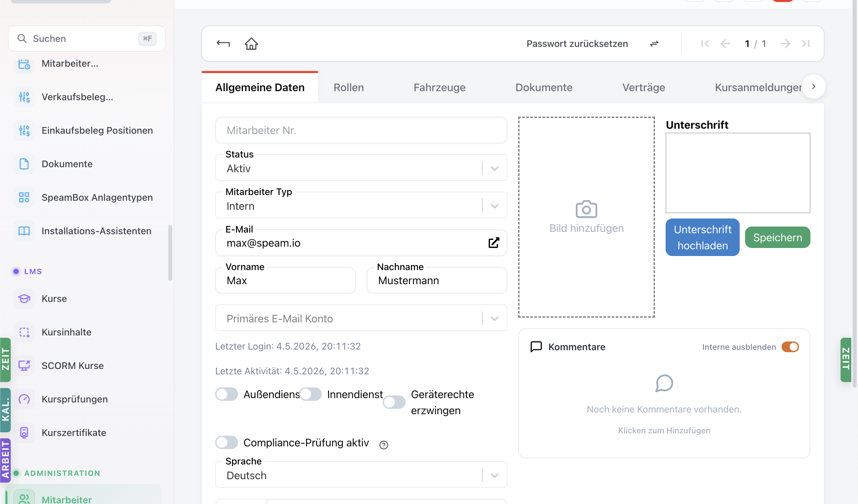The width and height of the screenshot is (858, 504).
Task: Click search magnifier icon in sidebar
Action: (x=22, y=39)
